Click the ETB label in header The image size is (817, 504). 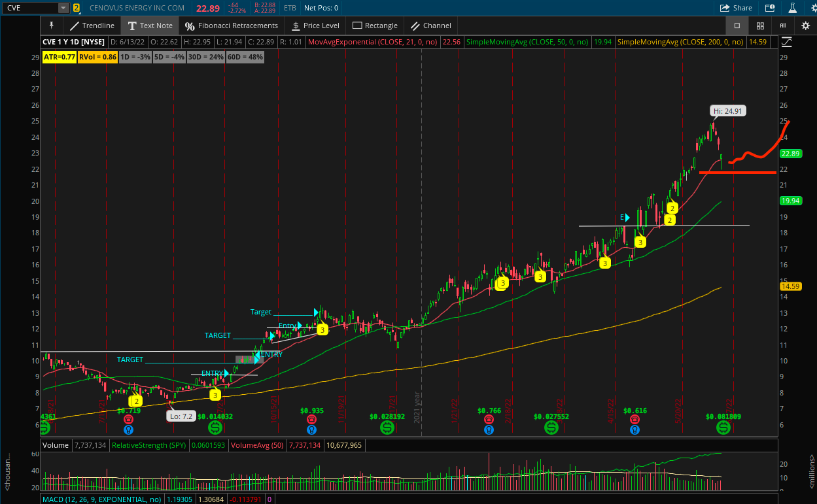[290, 8]
